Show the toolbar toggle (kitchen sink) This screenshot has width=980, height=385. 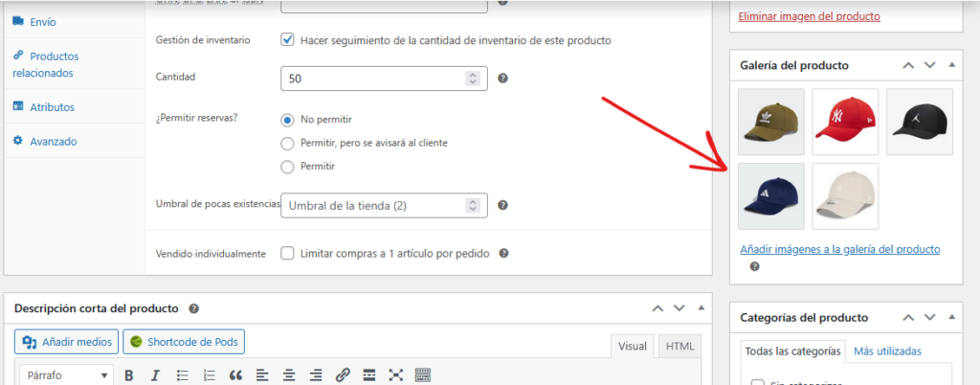pos(423,374)
